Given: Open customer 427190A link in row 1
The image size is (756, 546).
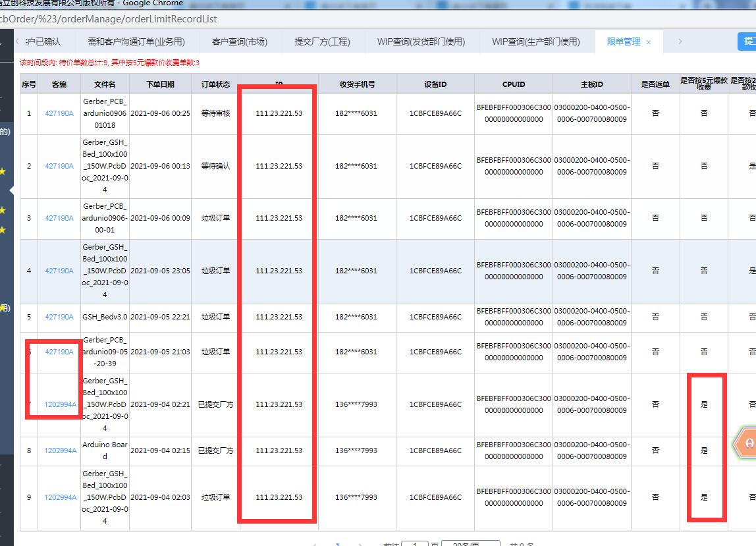Looking at the screenshot, I should coord(59,113).
